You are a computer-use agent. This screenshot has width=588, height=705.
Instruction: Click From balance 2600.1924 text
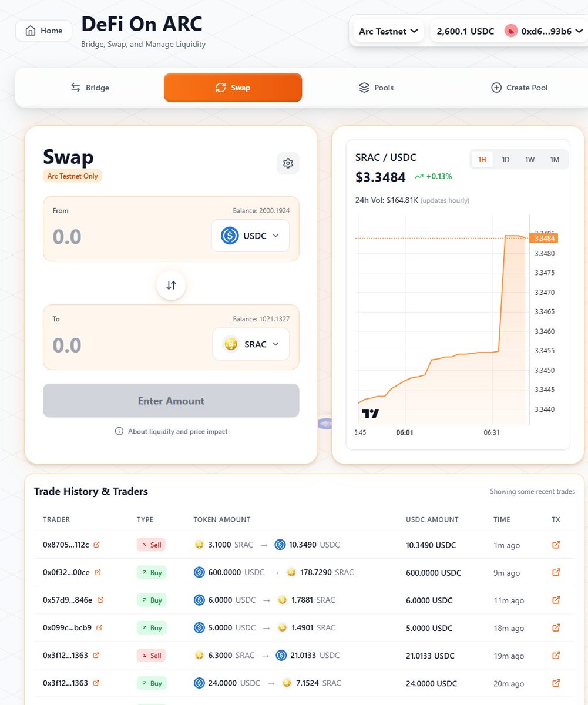(x=261, y=210)
